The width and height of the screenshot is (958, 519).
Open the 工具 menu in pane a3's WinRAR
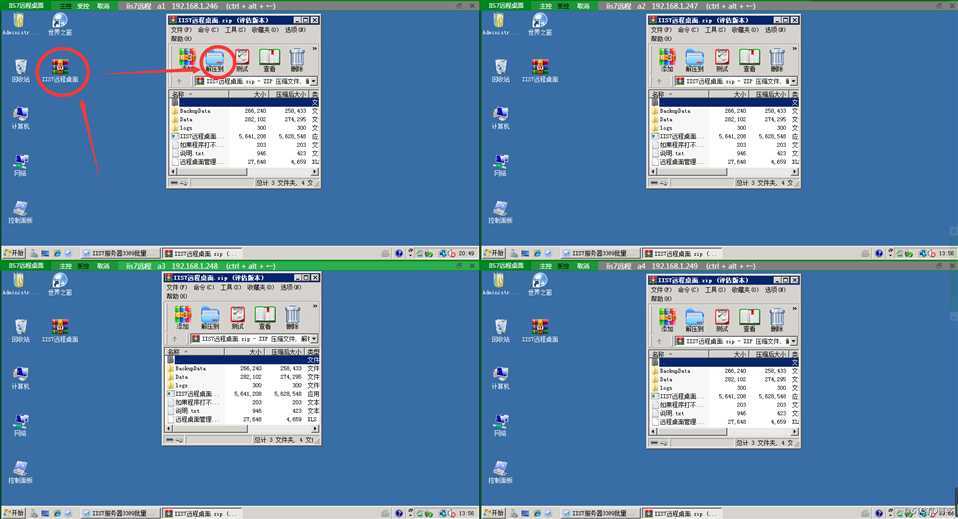[230, 287]
